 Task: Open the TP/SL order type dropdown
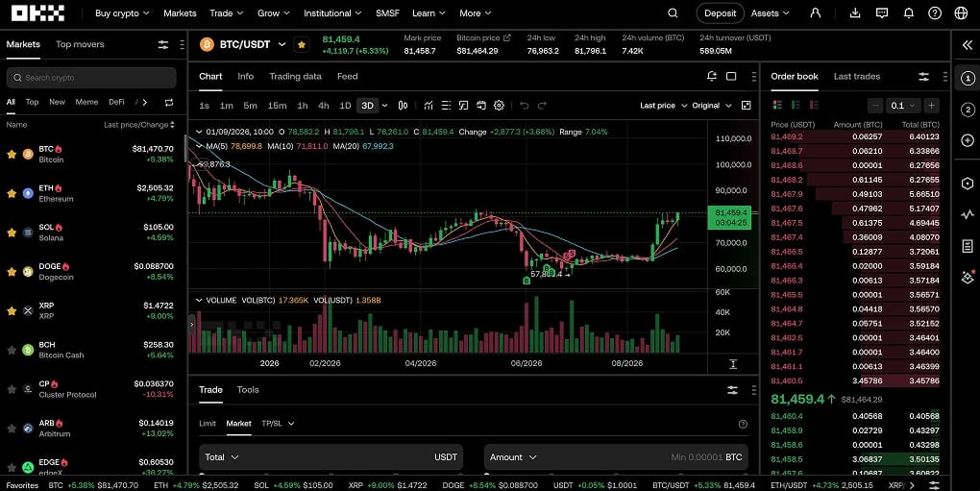pos(278,424)
